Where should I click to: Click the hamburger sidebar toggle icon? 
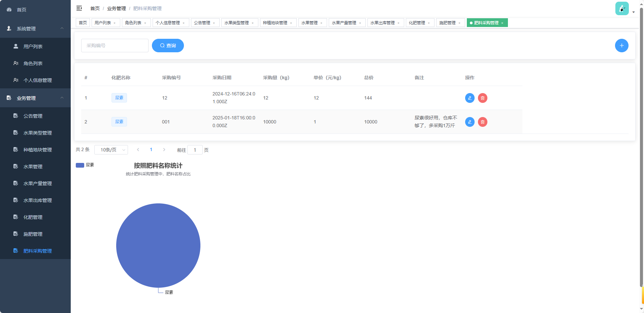[x=79, y=8]
